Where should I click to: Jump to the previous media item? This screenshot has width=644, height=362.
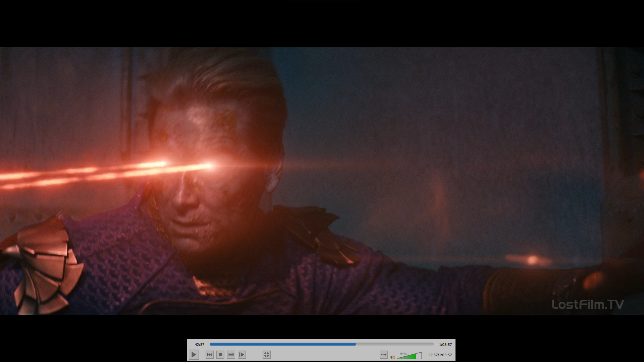point(210,355)
